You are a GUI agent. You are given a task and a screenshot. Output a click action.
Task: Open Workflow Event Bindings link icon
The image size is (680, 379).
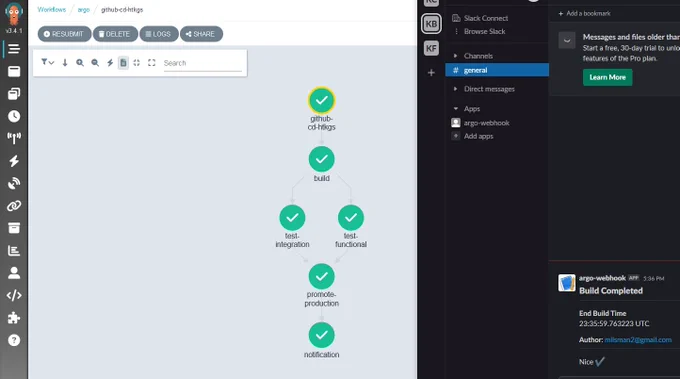point(14,206)
